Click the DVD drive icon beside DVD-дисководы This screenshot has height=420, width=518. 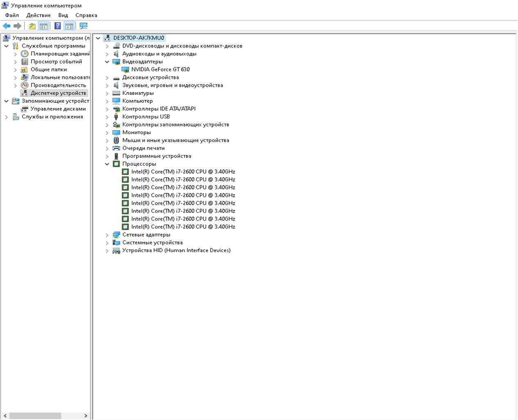116,46
